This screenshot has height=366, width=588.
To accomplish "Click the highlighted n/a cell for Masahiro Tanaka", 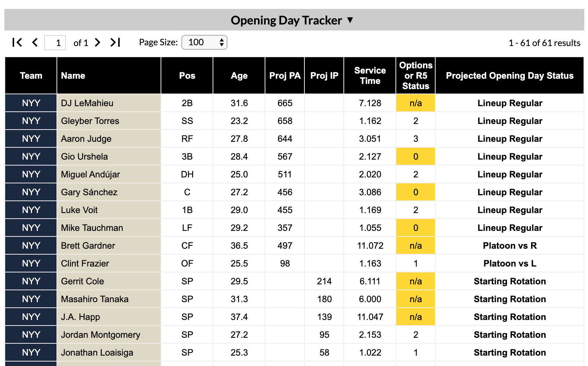I will 415,299.
